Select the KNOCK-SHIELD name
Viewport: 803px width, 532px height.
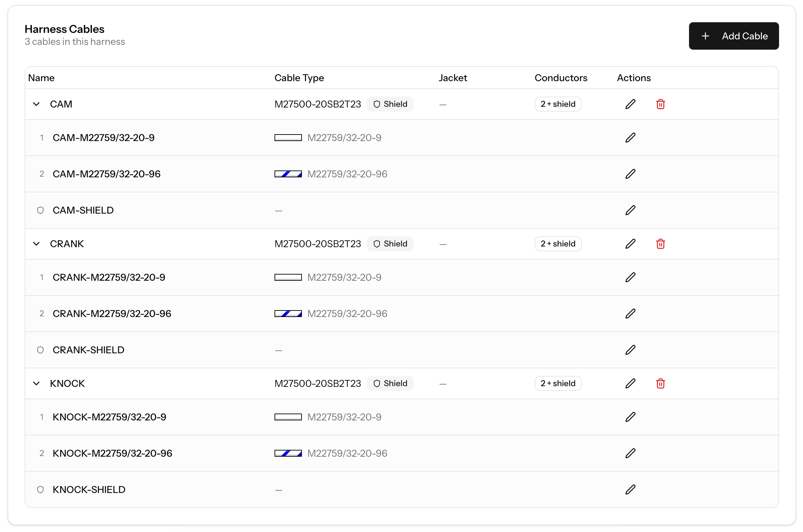tap(89, 490)
